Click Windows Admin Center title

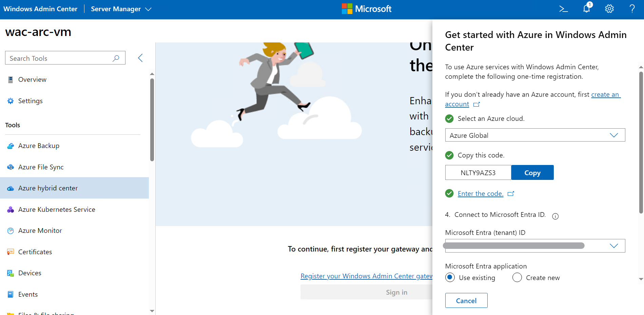coord(40,9)
